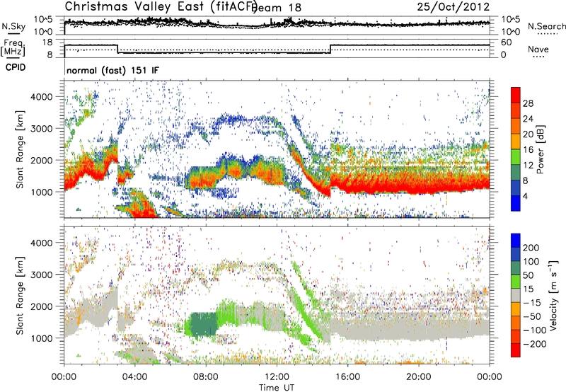The image size is (566, 392).
Task: Click the '20:00' time tick label
Action: [418, 377]
